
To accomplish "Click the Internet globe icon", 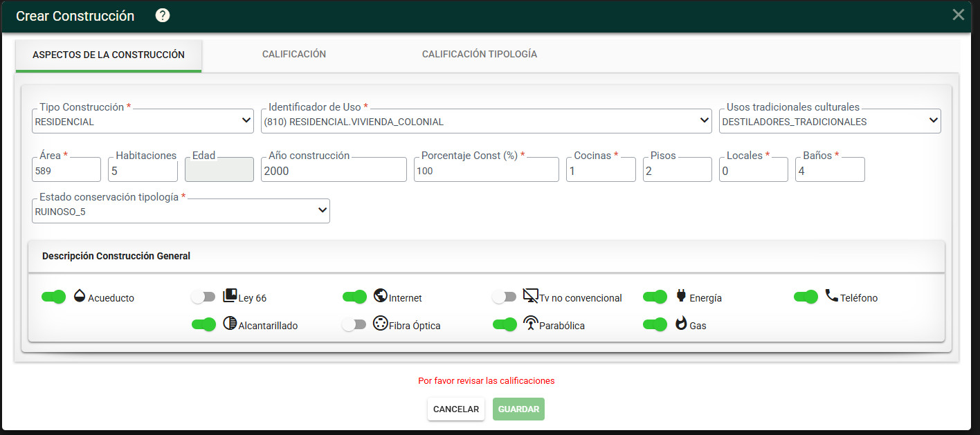I will pos(380,296).
